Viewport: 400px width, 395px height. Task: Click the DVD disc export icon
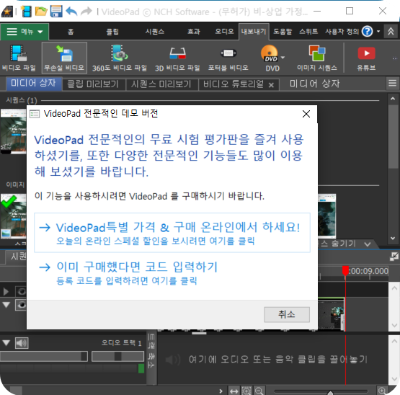tap(269, 53)
